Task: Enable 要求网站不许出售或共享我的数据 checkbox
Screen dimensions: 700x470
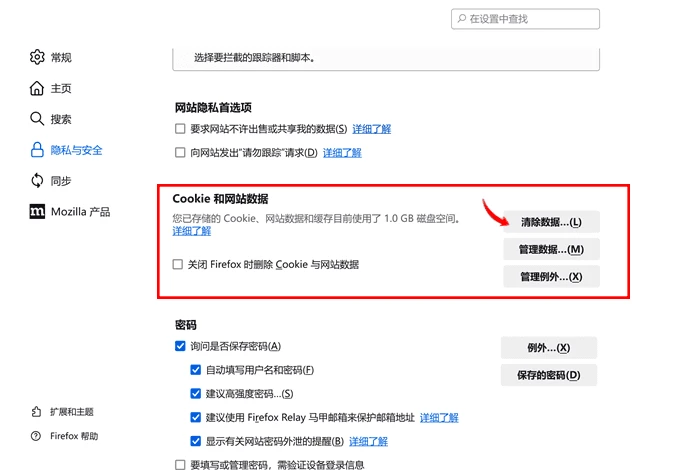Action: pos(180,129)
